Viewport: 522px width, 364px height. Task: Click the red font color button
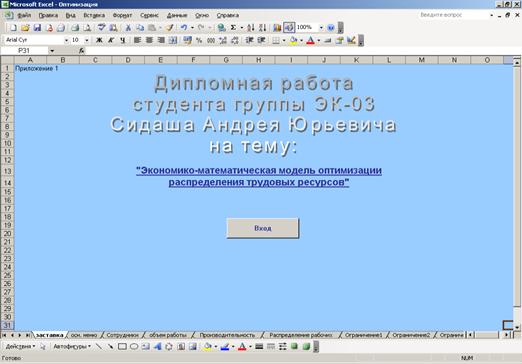[310, 40]
